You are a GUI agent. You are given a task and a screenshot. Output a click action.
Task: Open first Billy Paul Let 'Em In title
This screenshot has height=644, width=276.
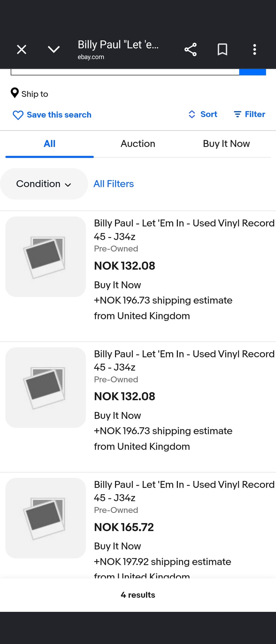[x=184, y=230]
